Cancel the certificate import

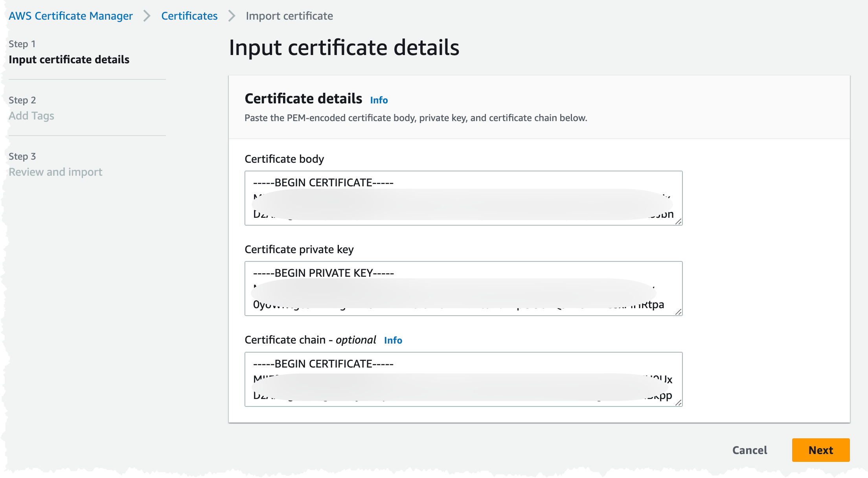click(x=750, y=450)
